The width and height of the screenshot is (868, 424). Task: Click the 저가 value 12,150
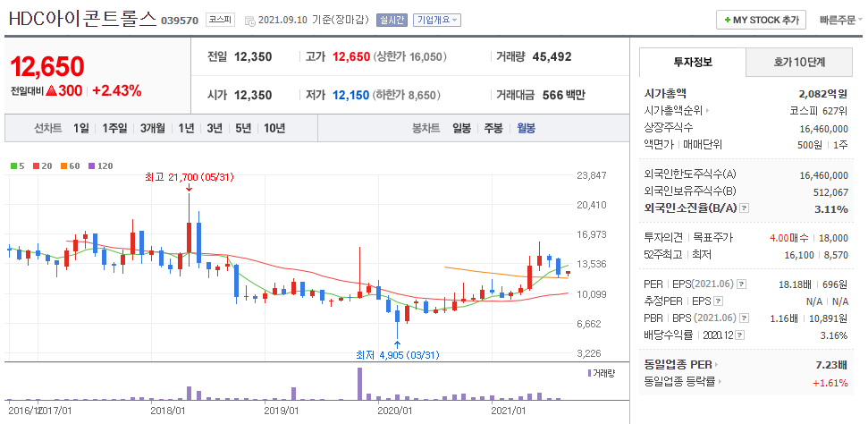(351, 95)
